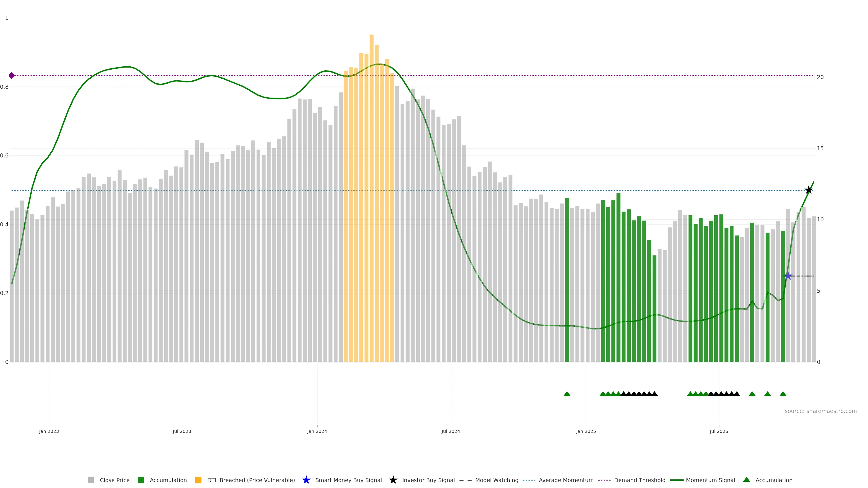This screenshot has height=488, width=868.
Task: Click the purple Demand Threshold diamond marker
Action: 12,75
